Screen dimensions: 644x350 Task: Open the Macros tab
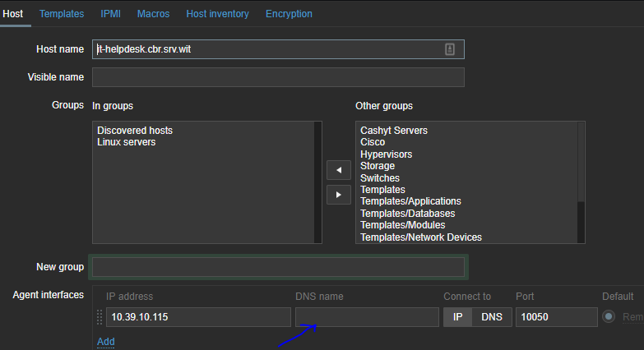pyautogui.click(x=153, y=13)
